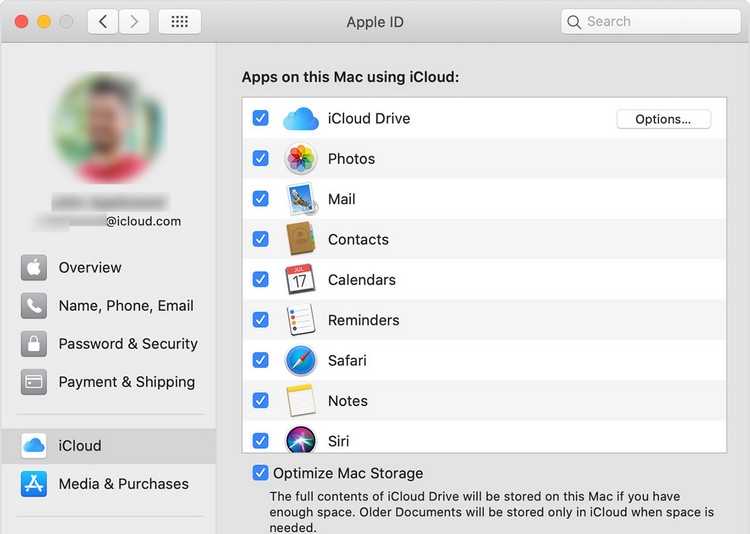Image resolution: width=750 pixels, height=534 pixels.
Task: Toggle the Safari checkbox
Action: click(260, 360)
